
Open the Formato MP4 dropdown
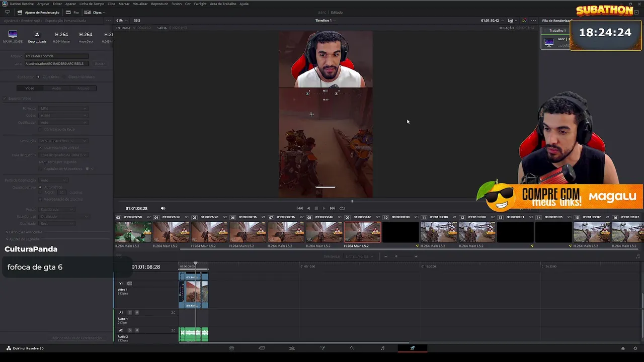pos(63,108)
